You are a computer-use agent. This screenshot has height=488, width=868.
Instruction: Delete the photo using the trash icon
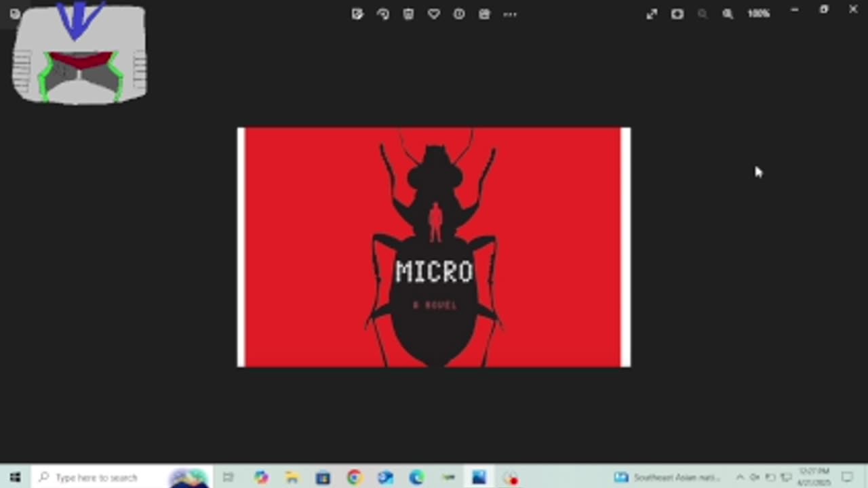[408, 14]
